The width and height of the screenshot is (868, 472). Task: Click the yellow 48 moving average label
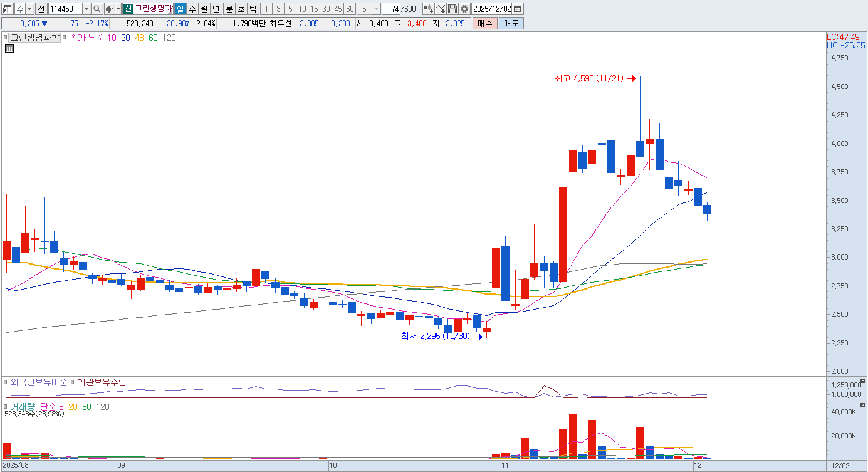click(139, 38)
